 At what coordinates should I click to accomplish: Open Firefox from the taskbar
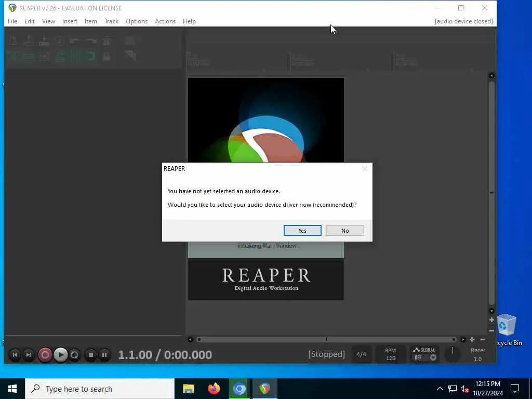214,389
